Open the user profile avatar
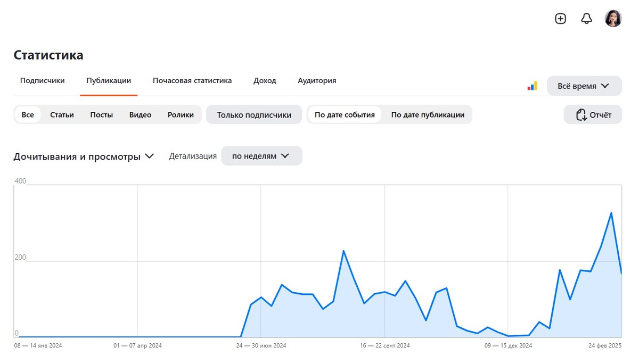This screenshot has width=639, height=364. (x=613, y=19)
